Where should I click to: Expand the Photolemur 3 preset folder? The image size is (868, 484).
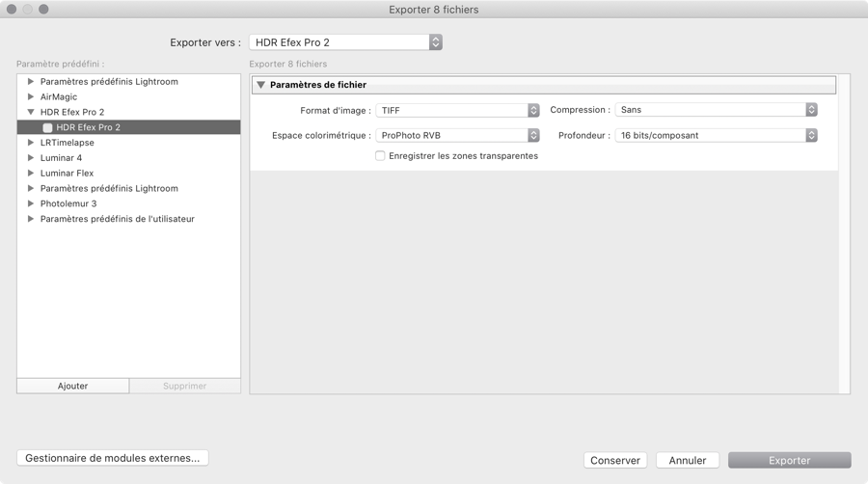pos(31,203)
